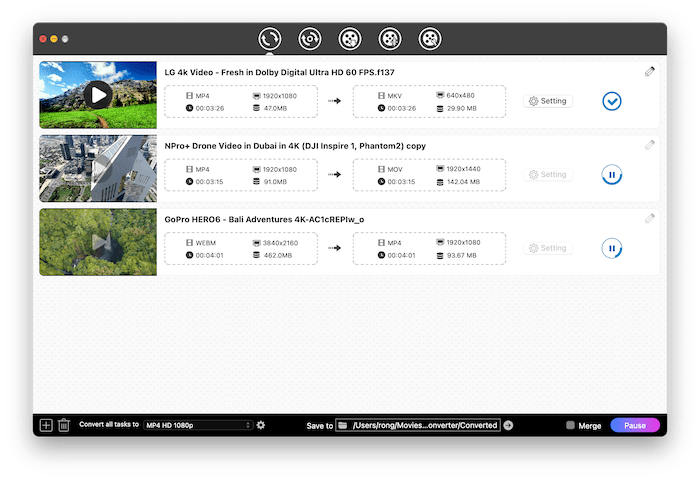Delete tasks using the trash can icon
Screen dimensions: 700x480
click(x=64, y=425)
